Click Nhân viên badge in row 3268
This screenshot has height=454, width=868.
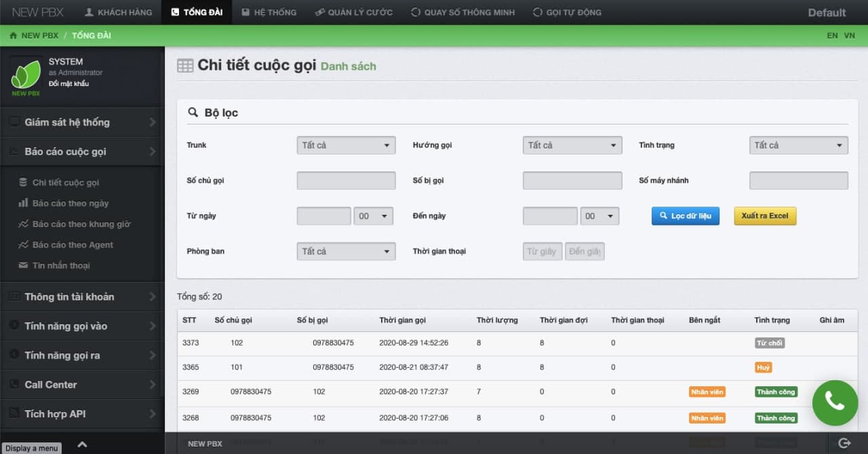pos(707,418)
